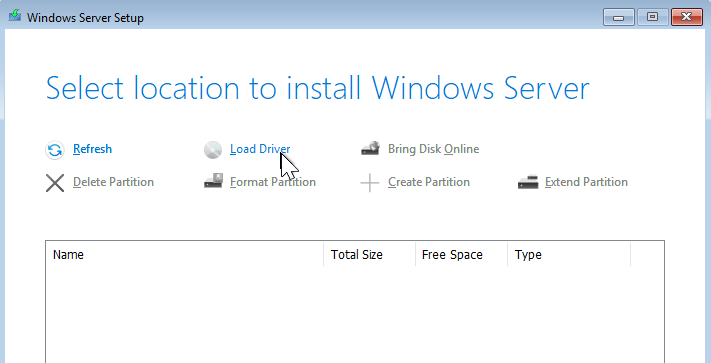Click the Create Partition plus icon

click(x=370, y=183)
